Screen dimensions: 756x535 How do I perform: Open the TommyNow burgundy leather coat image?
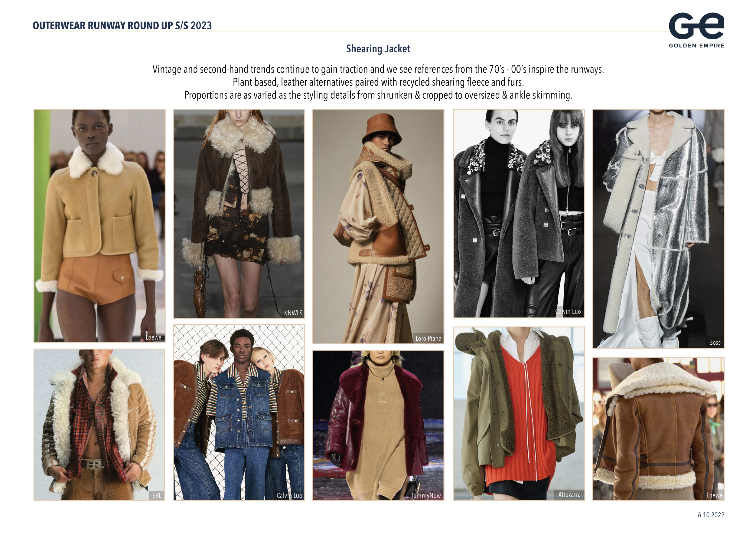click(x=378, y=425)
